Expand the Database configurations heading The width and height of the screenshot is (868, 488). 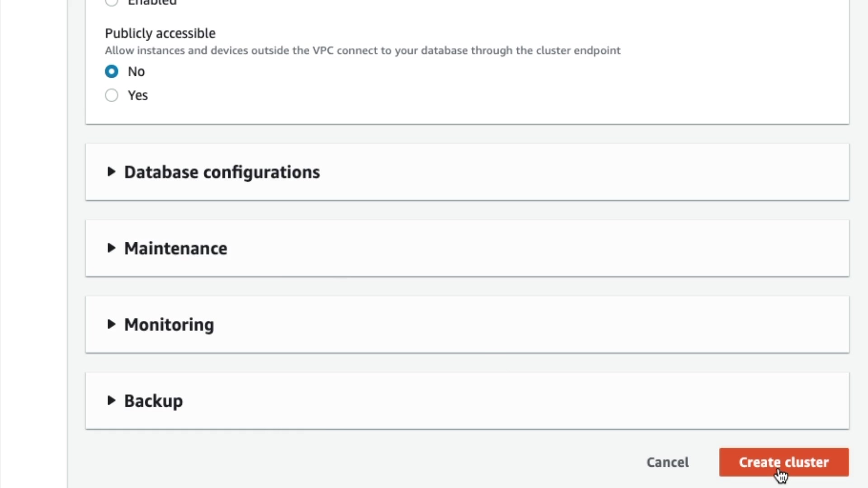point(222,172)
